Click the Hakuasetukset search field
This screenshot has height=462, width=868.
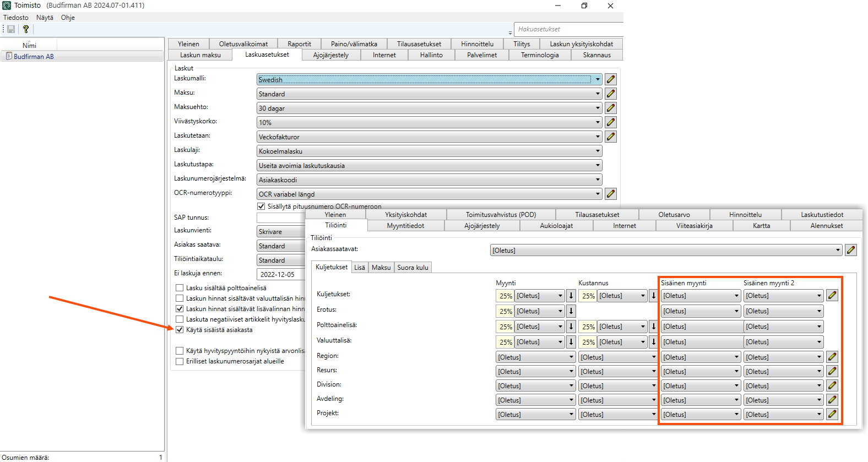567,29
